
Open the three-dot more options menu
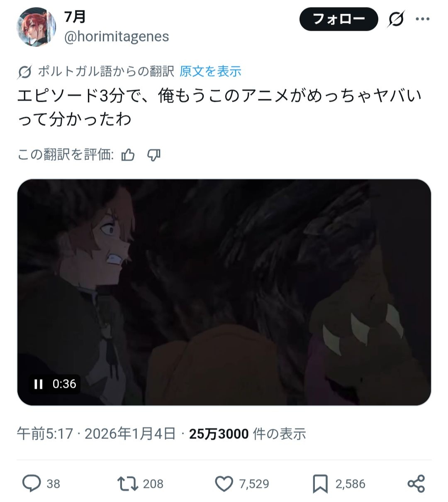422,19
